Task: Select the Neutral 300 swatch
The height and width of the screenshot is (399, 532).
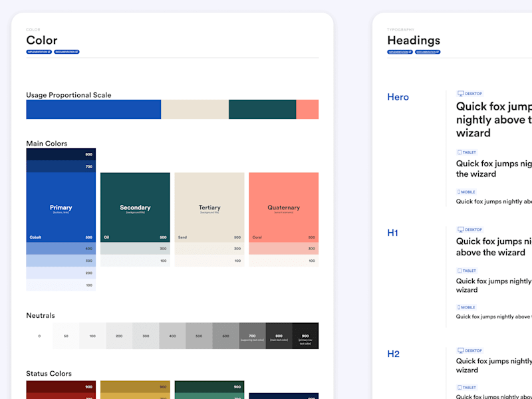Action: coord(146,336)
